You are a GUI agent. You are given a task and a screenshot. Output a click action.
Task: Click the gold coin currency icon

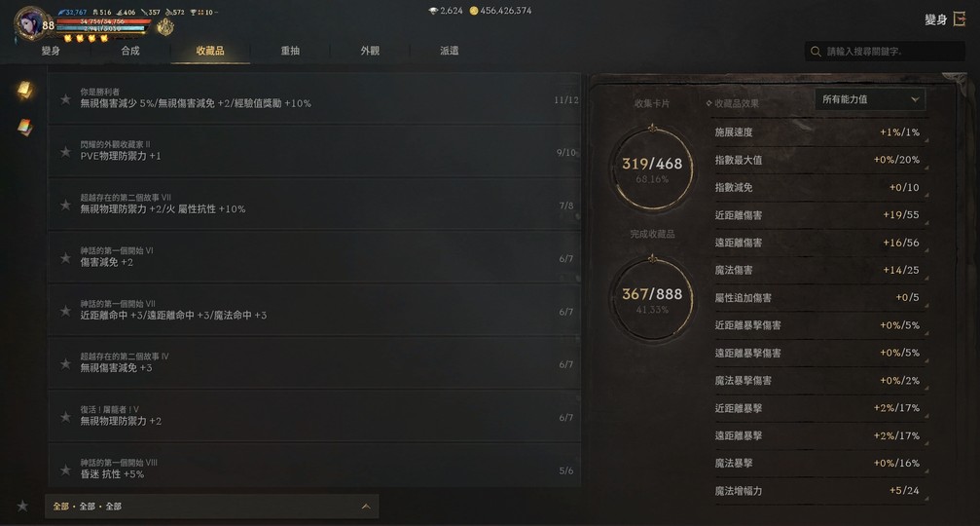pos(474,11)
